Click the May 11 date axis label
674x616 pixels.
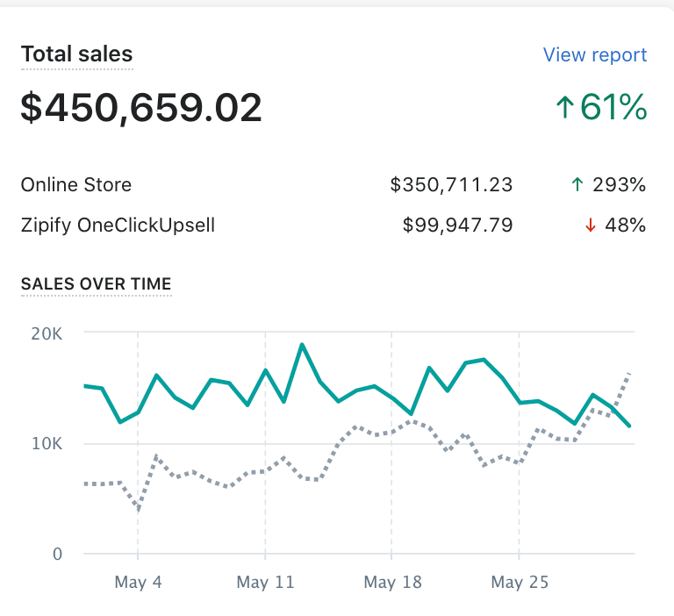(x=265, y=583)
